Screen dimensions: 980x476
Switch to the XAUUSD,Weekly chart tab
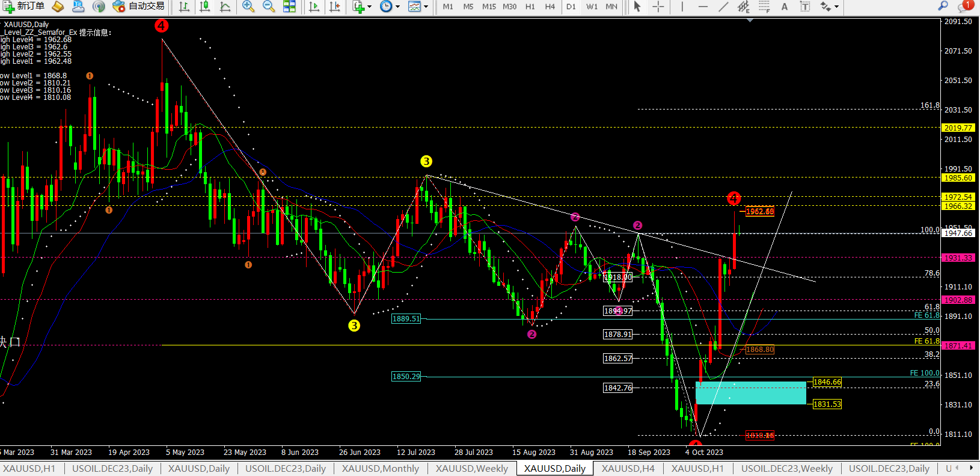tap(471, 468)
